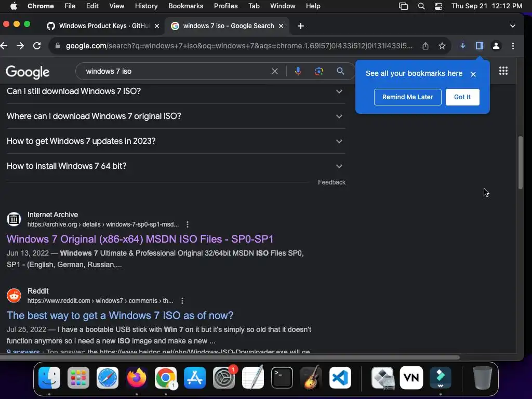Viewport: 532px width, 399px height.
Task: Open System Settings from the Dock
Action: 224,378
